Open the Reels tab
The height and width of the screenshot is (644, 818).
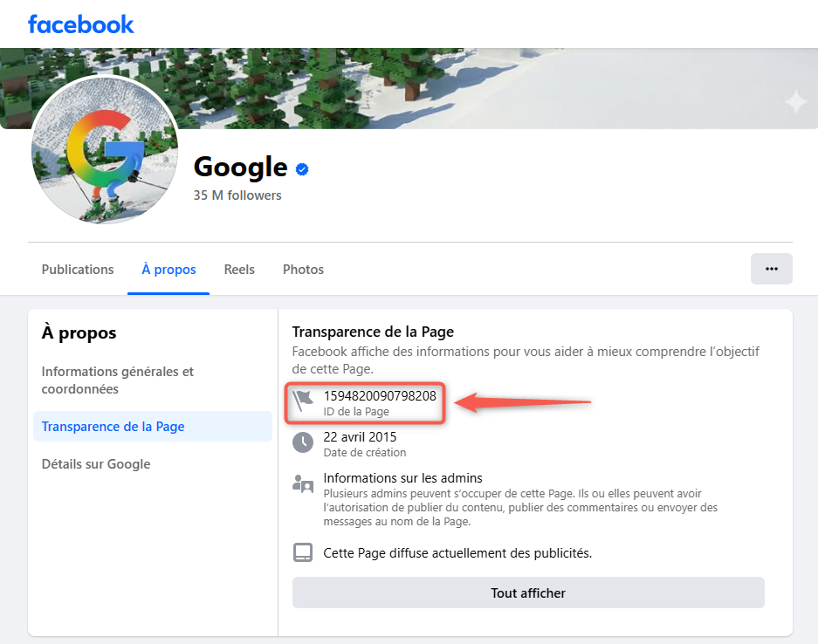point(239,270)
